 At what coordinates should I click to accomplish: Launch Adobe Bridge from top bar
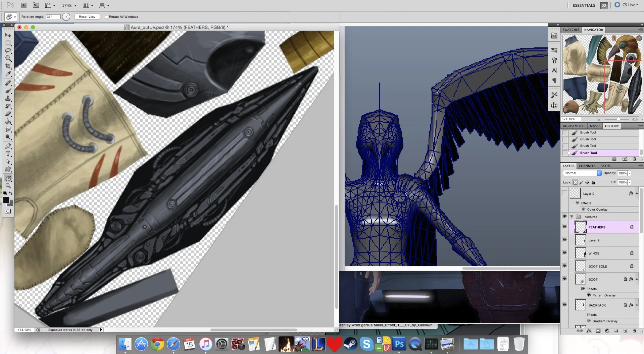pyautogui.click(x=23, y=5)
